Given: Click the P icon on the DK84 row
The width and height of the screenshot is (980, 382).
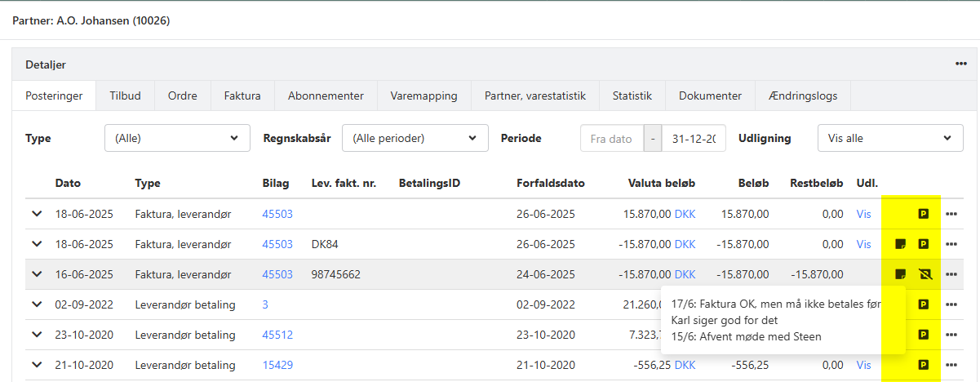Looking at the screenshot, I should tap(924, 244).
